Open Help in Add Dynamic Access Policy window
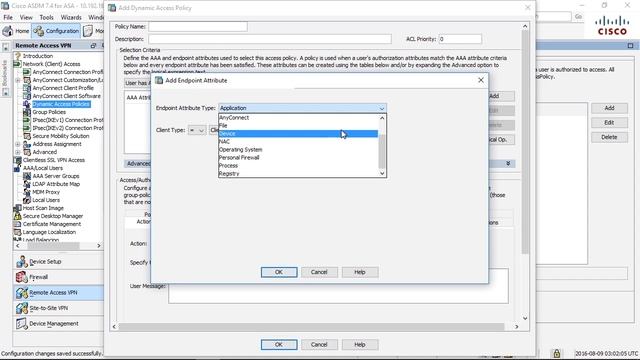Viewport: 640px width, 360px height. (x=360, y=344)
